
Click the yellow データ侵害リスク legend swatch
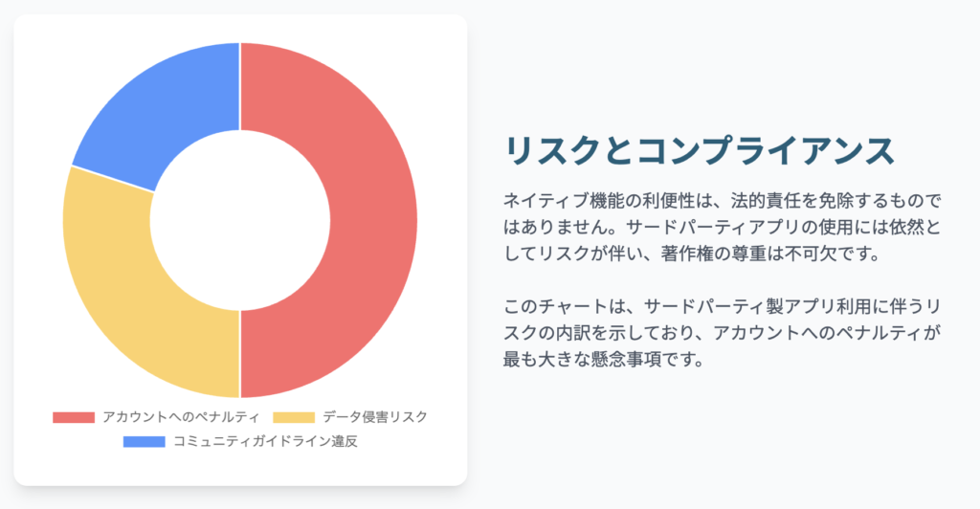tap(294, 417)
